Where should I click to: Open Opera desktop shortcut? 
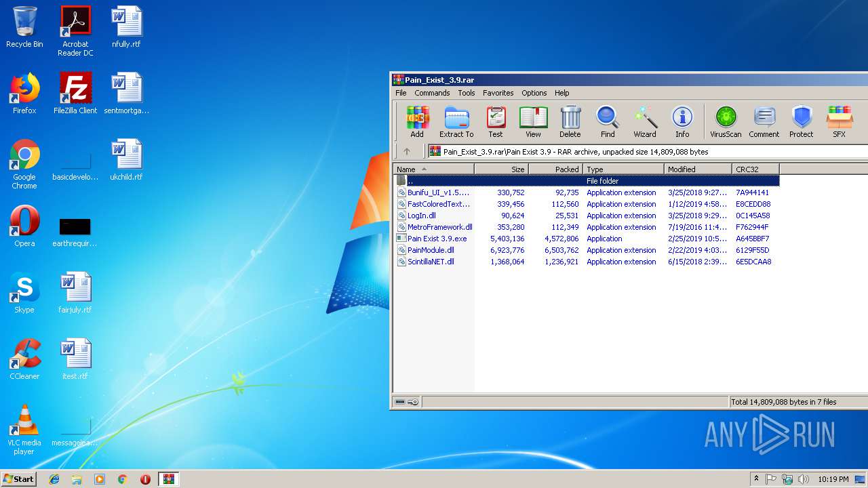tap(24, 226)
